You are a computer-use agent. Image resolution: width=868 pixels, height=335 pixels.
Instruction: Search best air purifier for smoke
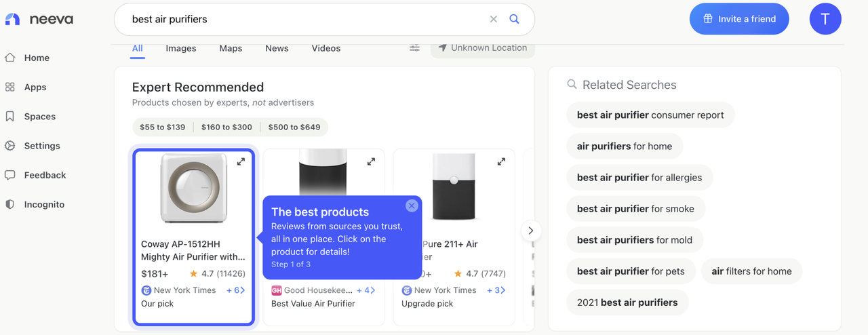click(635, 209)
